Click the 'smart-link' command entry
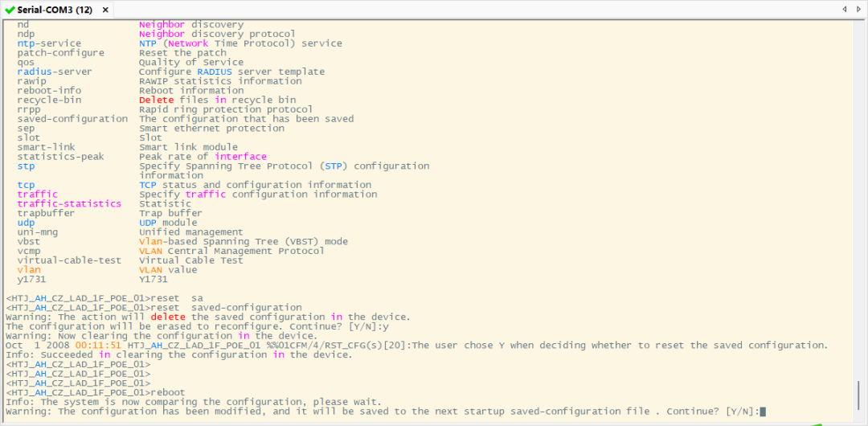The width and height of the screenshot is (868, 426). click(46, 147)
